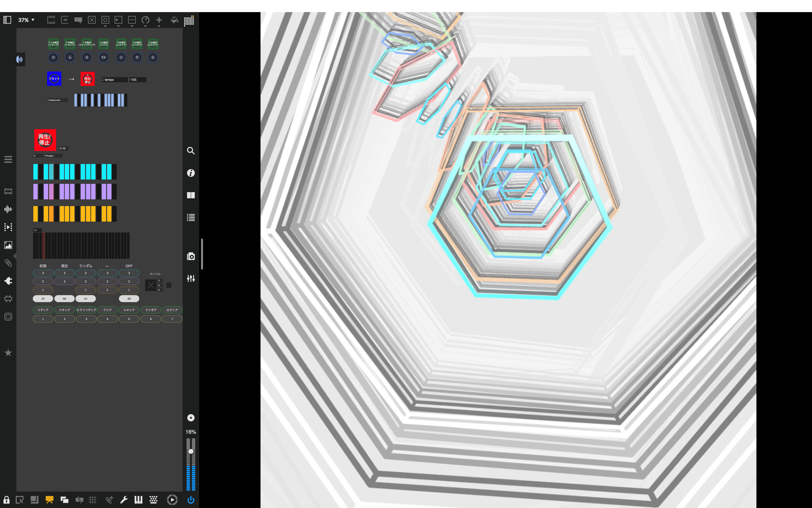812x508 pixels.
Task: Click the tempo value 100. number box
Action: [x=138, y=80]
